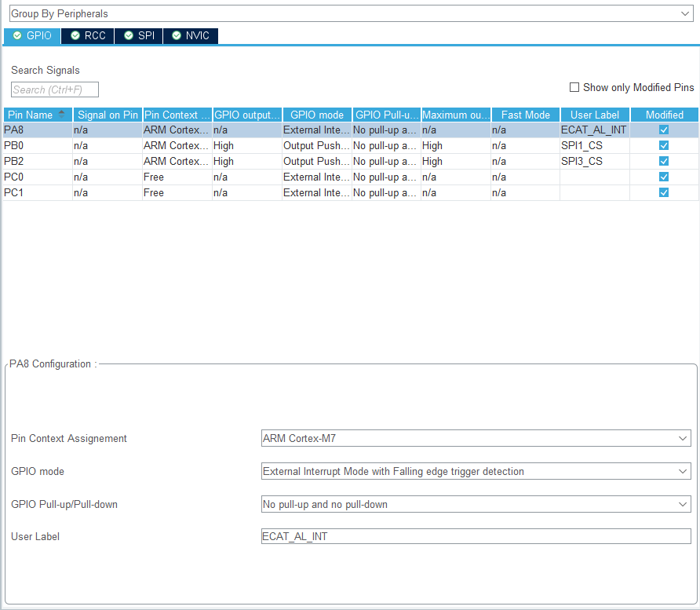This screenshot has width=700, height=610.
Task: Click the External Interrupt mode cell for PC0
Action: pyautogui.click(x=317, y=177)
